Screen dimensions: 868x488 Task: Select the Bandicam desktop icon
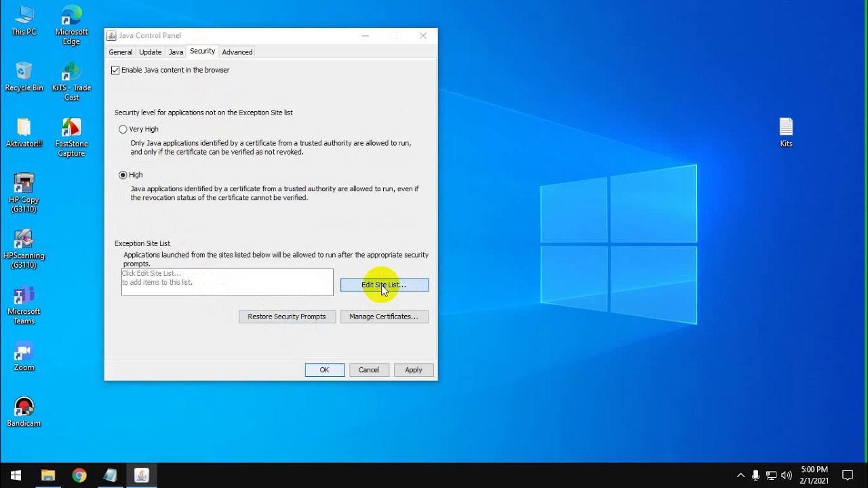pos(24,412)
